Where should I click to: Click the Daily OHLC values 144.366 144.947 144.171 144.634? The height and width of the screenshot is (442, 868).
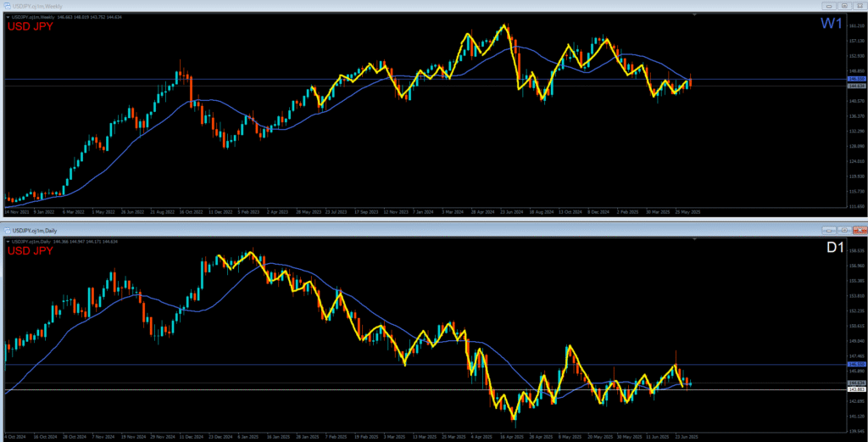coord(86,242)
